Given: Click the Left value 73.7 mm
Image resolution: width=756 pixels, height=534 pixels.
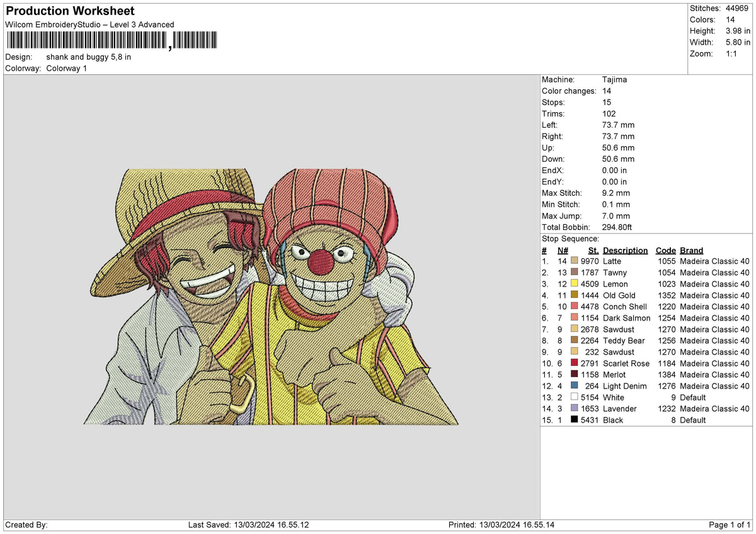Looking at the screenshot, I should pos(619,125).
